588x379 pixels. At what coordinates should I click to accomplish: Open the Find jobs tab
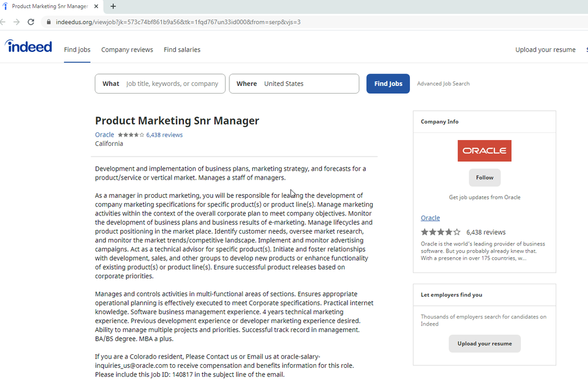(x=77, y=49)
